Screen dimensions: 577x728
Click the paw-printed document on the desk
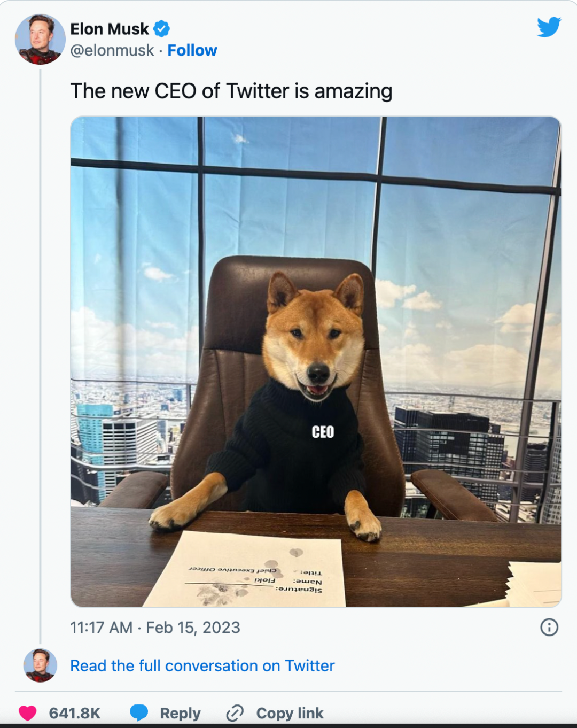click(251, 572)
